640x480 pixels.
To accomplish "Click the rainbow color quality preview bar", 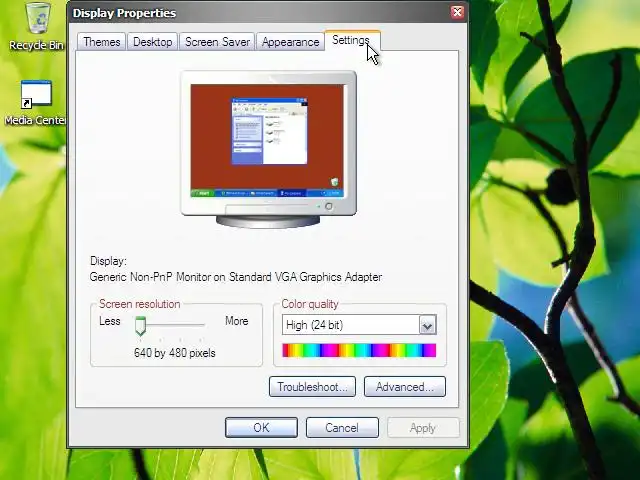I will [x=359, y=350].
